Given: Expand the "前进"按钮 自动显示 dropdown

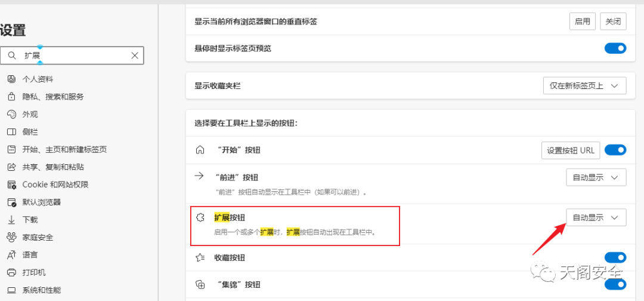Looking at the screenshot, I should (x=596, y=177).
